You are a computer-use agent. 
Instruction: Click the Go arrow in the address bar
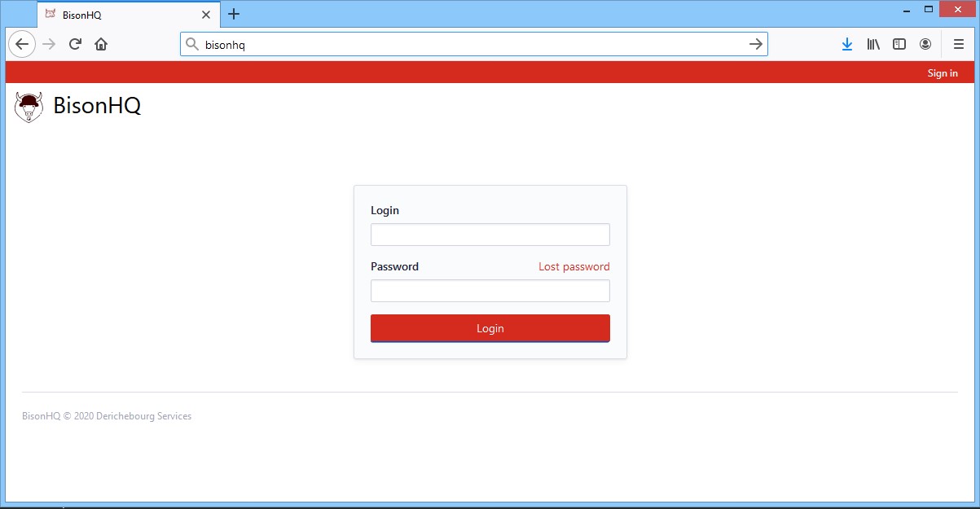point(755,45)
